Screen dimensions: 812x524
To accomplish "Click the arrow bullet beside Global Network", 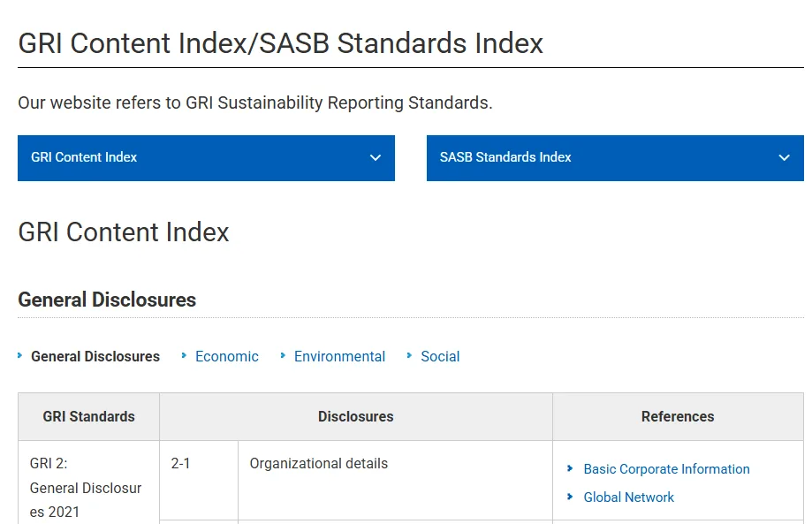I will click(x=570, y=497).
